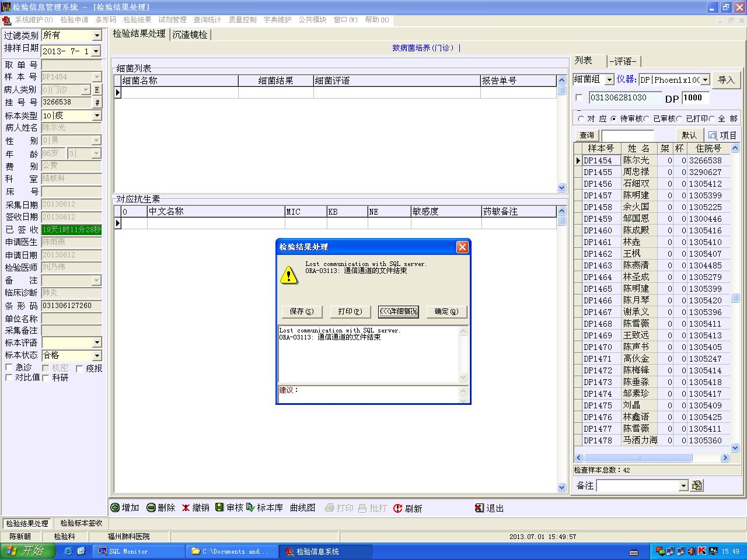Click the volume speaker tray icon
The image size is (747, 560).
pos(692,551)
